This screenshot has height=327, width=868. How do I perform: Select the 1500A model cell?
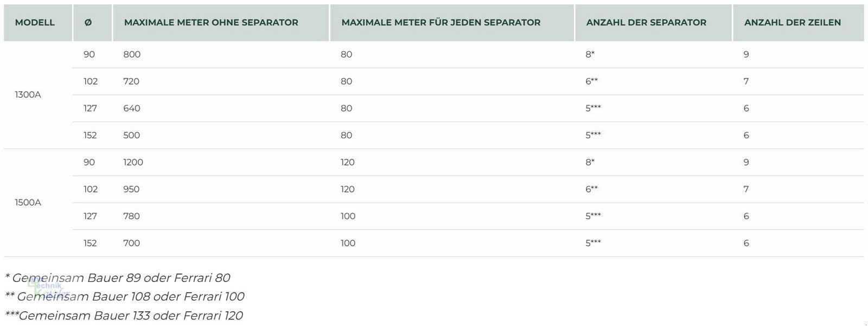pos(28,203)
